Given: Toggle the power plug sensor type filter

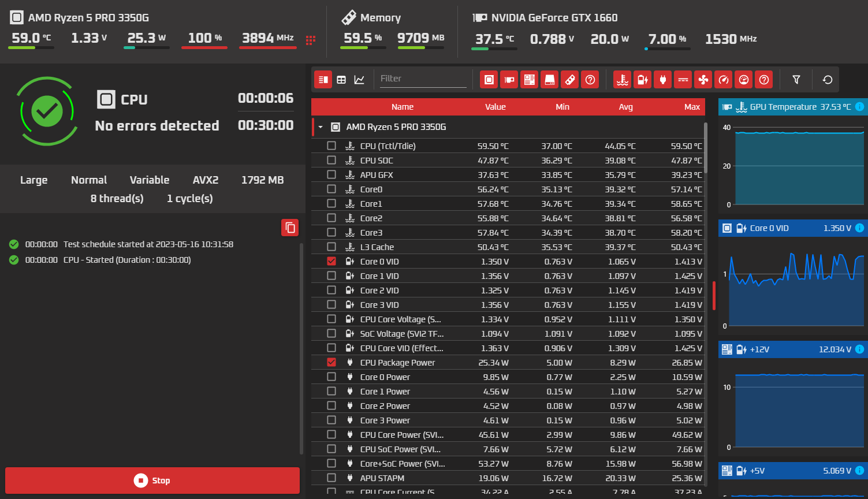Looking at the screenshot, I should tap(662, 80).
